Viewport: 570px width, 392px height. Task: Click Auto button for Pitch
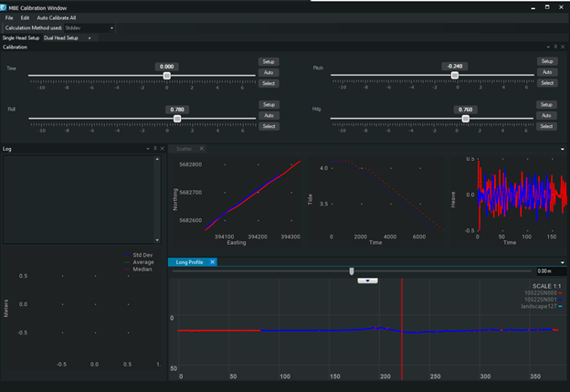pyautogui.click(x=547, y=72)
